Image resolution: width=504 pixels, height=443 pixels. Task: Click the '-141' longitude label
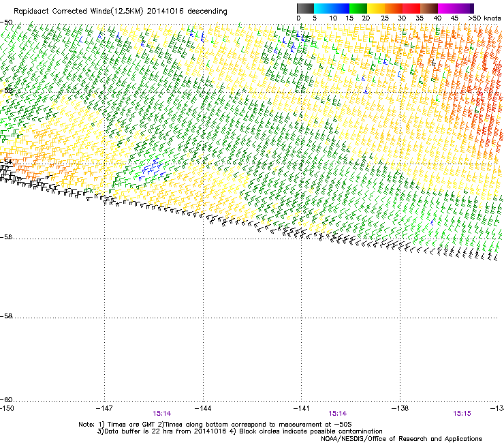coord(302,408)
